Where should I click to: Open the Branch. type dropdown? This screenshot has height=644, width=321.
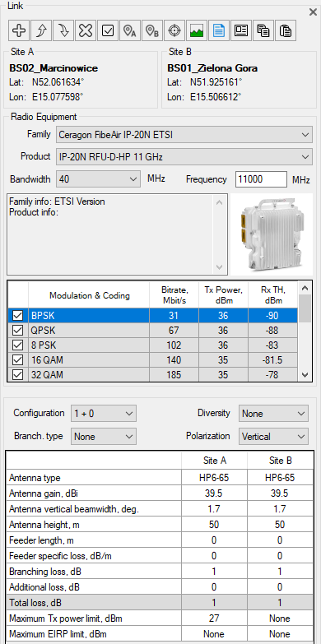103,436
